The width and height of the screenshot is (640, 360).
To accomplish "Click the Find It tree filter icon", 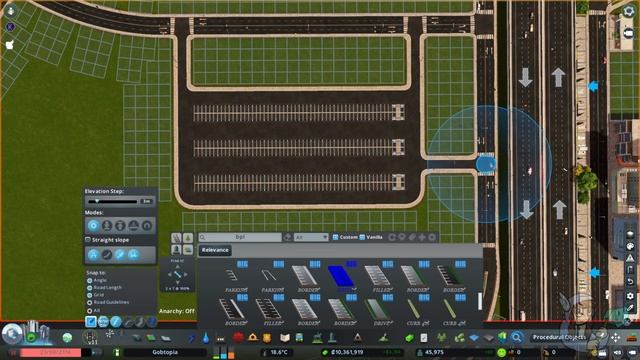I will 188,238.
